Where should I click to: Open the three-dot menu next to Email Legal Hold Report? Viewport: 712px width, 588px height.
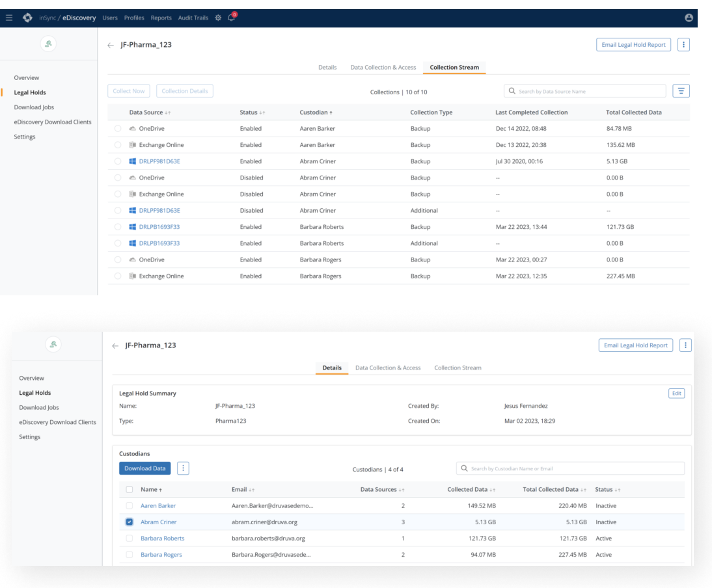685,44
